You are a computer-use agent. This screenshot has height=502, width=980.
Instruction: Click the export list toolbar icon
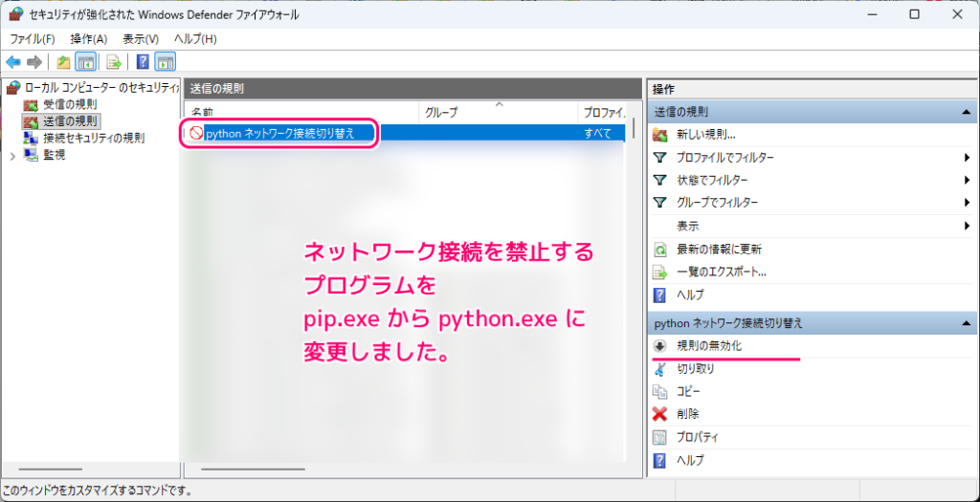pyautogui.click(x=113, y=62)
